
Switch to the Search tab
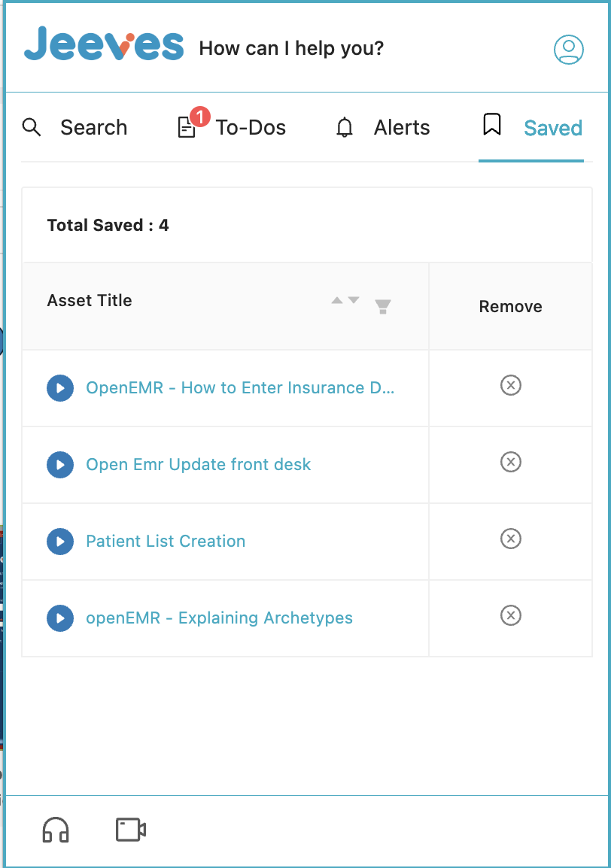pos(74,128)
